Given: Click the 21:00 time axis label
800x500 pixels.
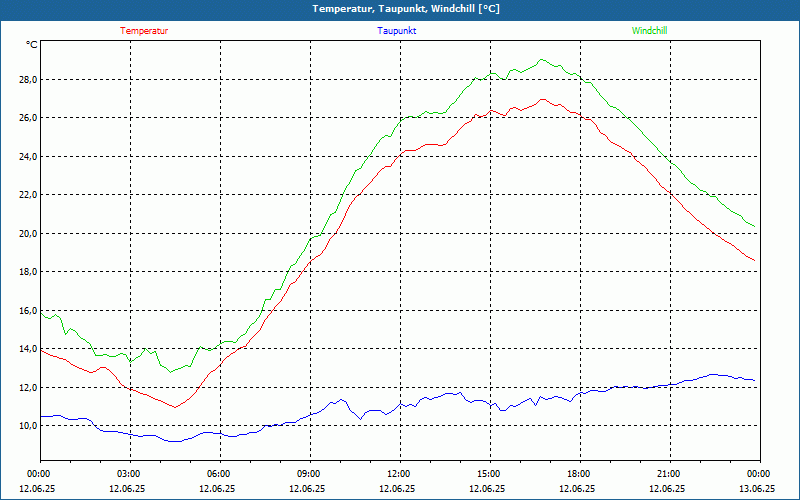Looking at the screenshot, I should click(x=670, y=474).
